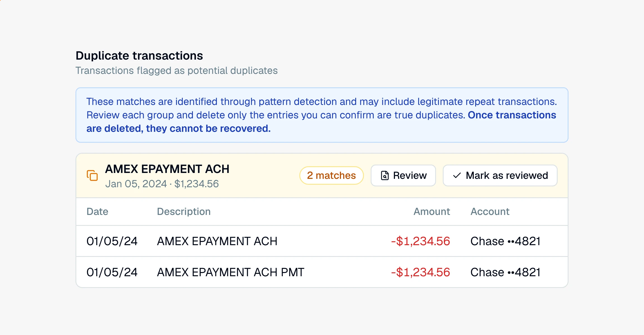644x335 pixels.
Task: Click the Duplicate transactions heading
Action: point(139,56)
